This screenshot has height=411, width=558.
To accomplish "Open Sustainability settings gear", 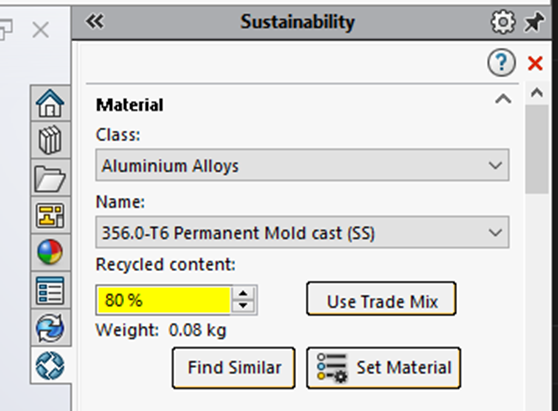I will click(x=503, y=22).
